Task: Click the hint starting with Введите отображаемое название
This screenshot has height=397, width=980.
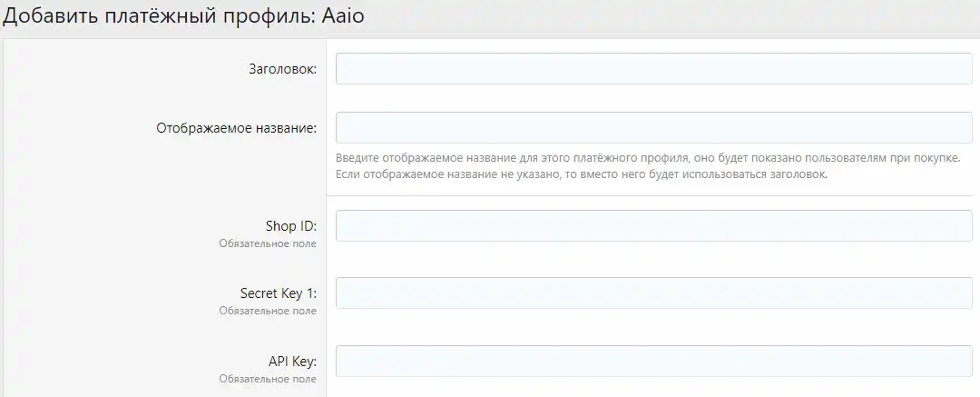Action: (647, 158)
